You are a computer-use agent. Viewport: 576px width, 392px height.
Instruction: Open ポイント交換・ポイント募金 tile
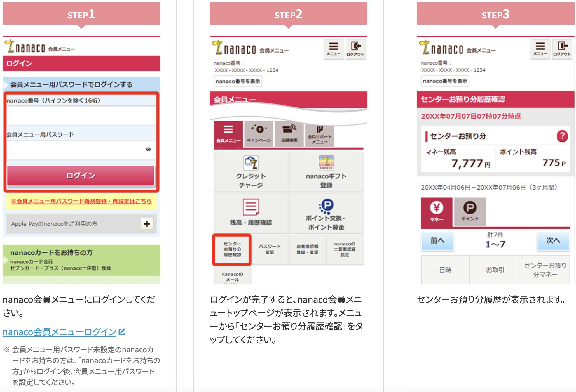(x=326, y=213)
